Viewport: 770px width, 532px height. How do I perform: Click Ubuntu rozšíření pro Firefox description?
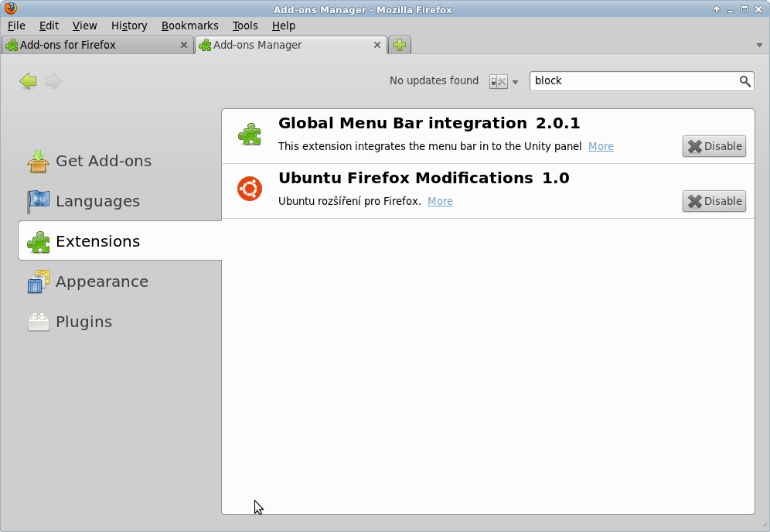tap(349, 201)
